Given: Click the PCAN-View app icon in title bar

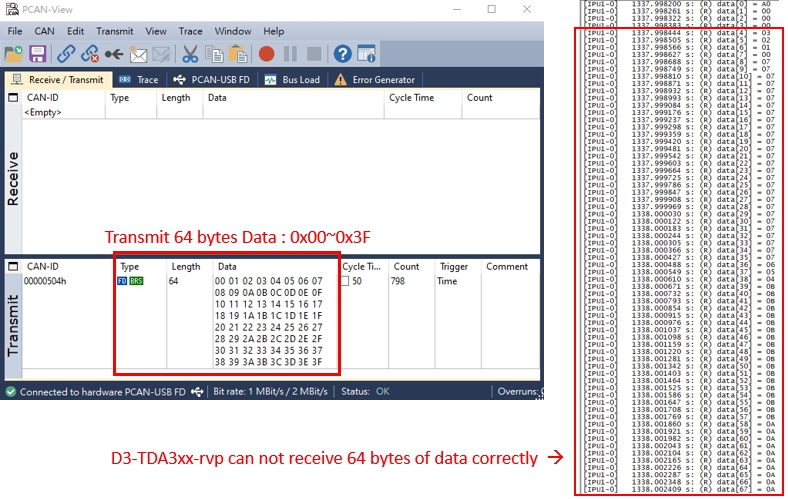Looking at the screenshot, I should [x=12, y=9].
